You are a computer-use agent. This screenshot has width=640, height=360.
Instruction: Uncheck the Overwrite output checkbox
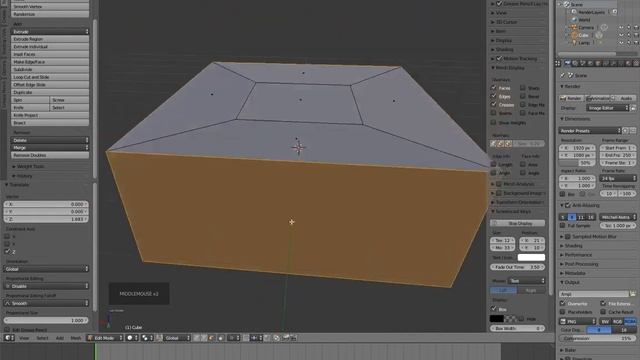point(563,304)
